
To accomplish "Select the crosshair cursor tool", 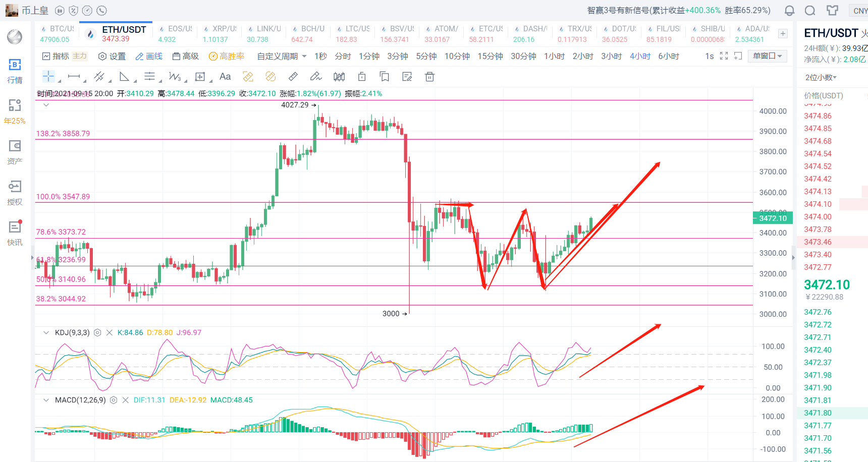I will [x=48, y=77].
